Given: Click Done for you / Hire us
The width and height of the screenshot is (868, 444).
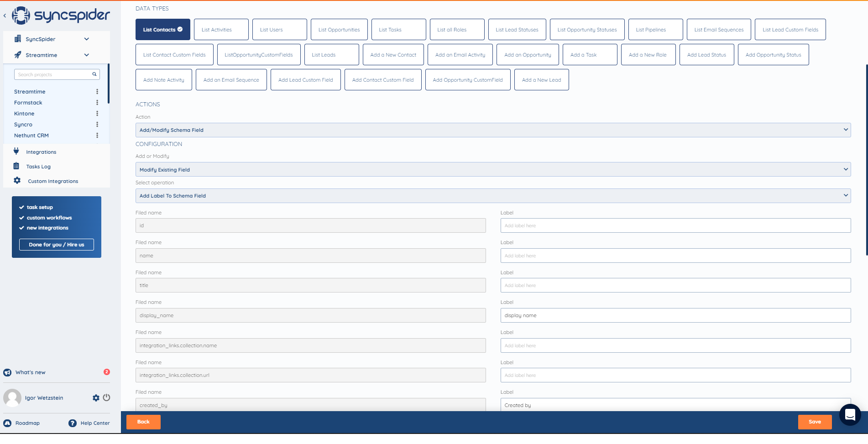Looking at the screenshot, I should point(57,245).
